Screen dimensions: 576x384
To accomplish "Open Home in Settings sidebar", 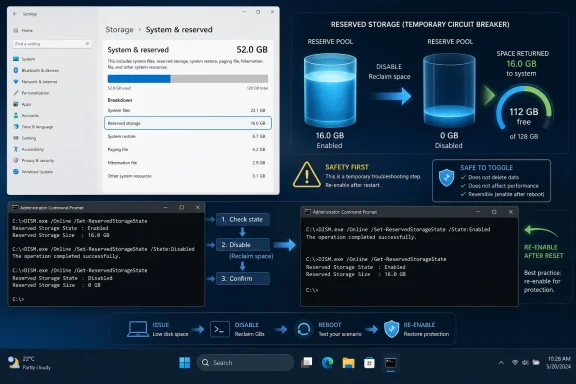I will tap(23, 30).
